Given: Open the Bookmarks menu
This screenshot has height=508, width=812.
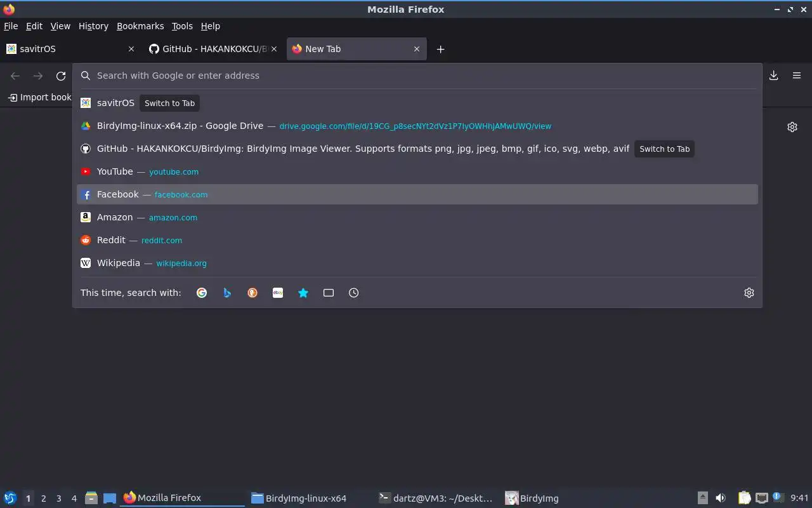Looking at the screenshot, I should pyautogui.click(x=140, y=26).
